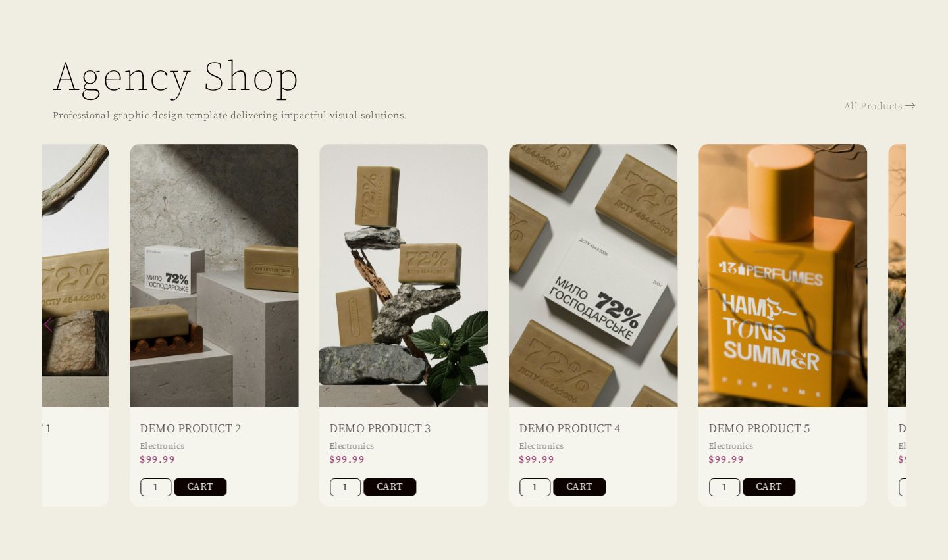
Task: Open Demo Product 5 title link
Action: coord(759,428)
